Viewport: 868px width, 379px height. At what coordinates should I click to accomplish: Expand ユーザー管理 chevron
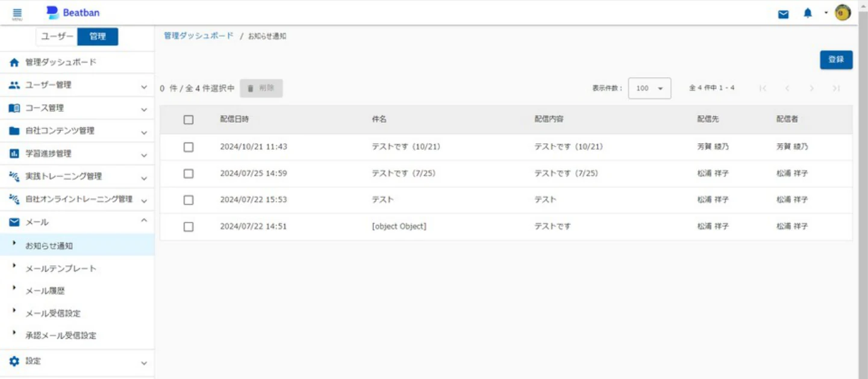144,87
